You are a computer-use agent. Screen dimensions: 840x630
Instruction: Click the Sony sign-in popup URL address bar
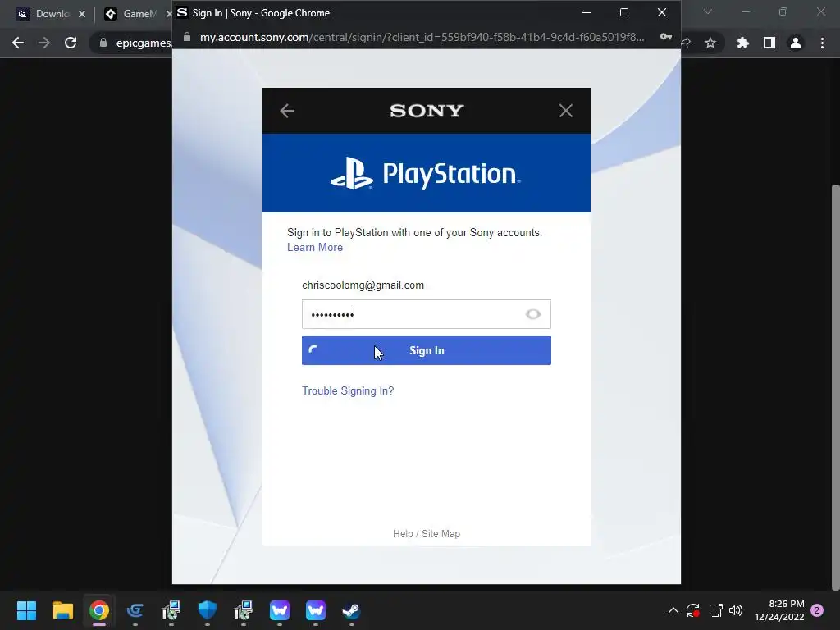(422, 37)
